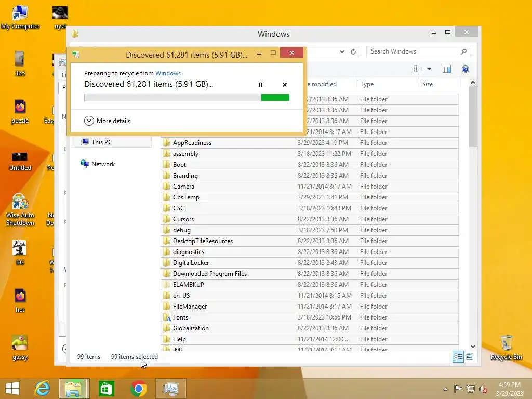Screen dimensions: 532x399
Task: Sort by the Date modified column
Action: [321, 84]
